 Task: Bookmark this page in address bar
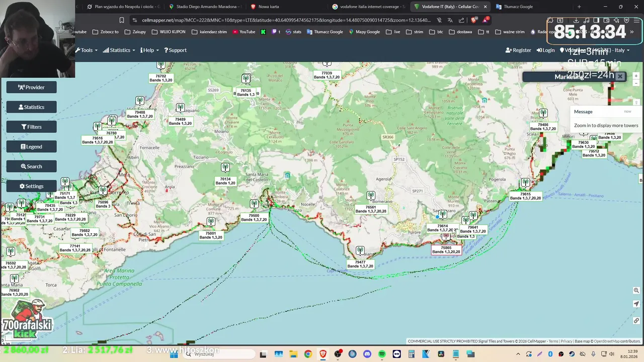pyautogui.click(x=121, y=20)
